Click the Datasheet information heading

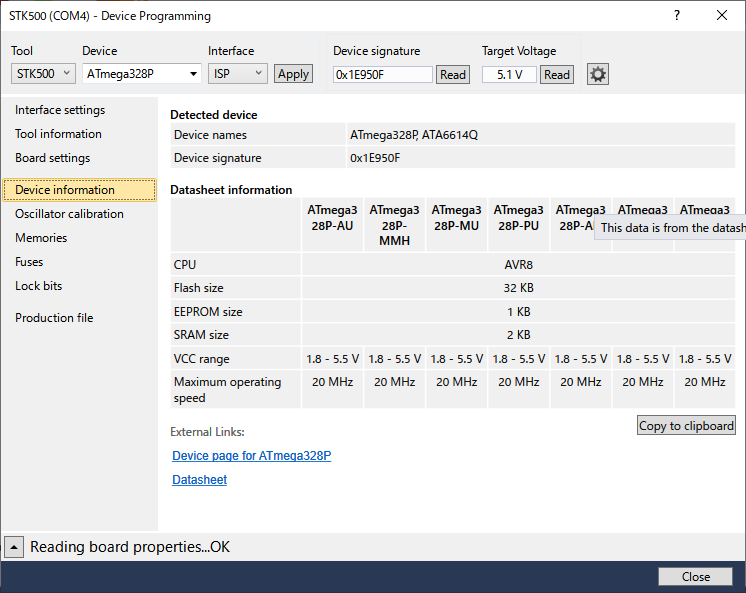coord(231,190)
